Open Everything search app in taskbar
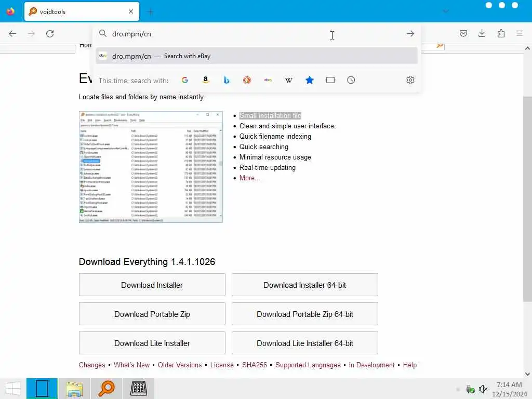The width and height of the screenshot is (532, 399). 106,389
